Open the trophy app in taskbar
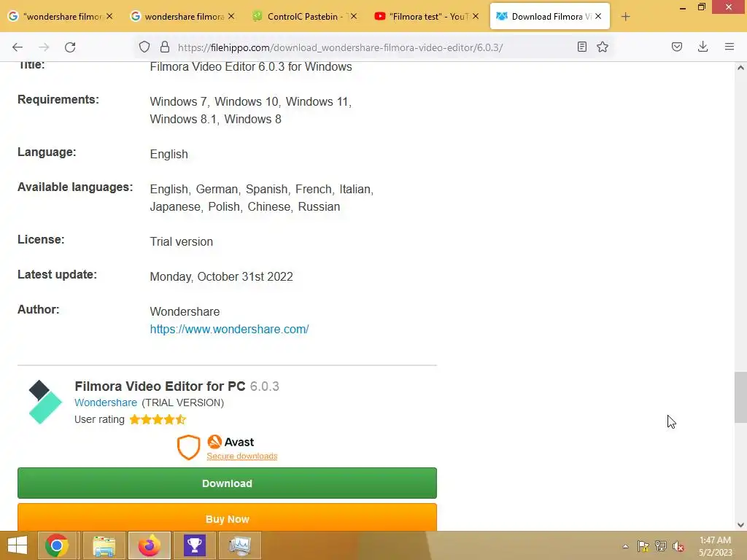The image size is (747, 560). click(194, 545)
